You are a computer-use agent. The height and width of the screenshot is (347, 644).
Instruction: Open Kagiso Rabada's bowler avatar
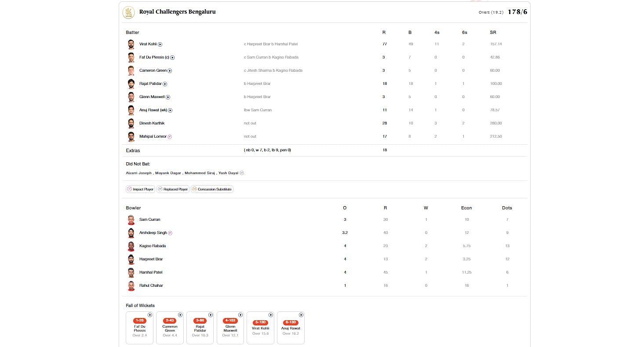(131, 246)
